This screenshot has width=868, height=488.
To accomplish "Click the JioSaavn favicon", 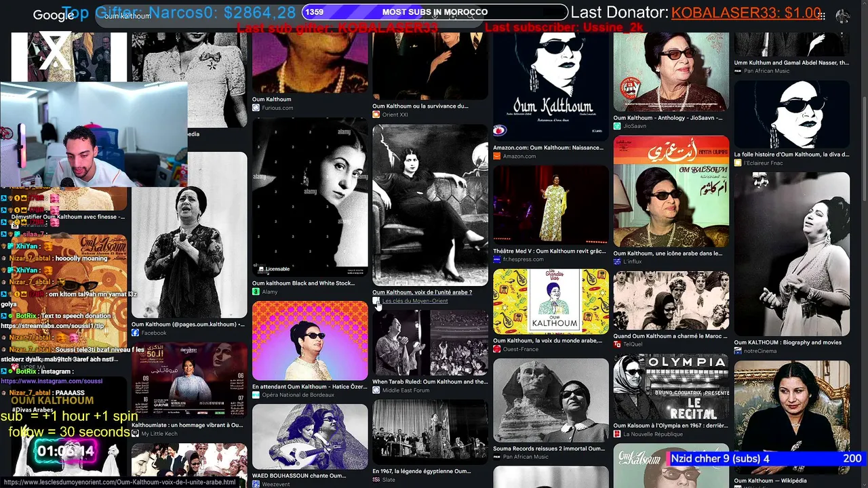I will point(617,126).
